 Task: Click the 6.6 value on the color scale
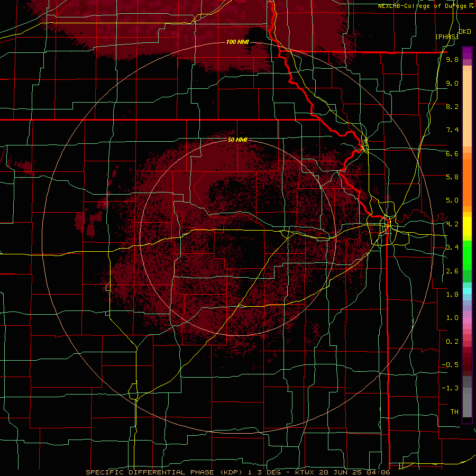pyautogui.click(x=452, y=153)
